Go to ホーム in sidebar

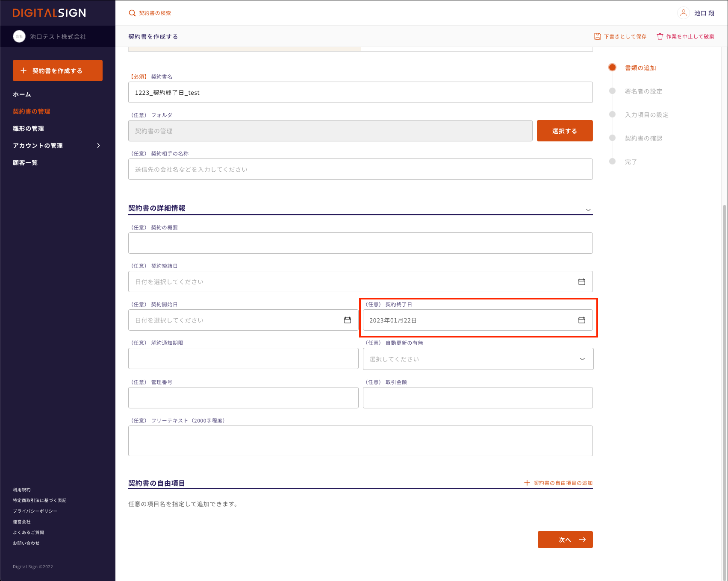[x=22, y=94]
